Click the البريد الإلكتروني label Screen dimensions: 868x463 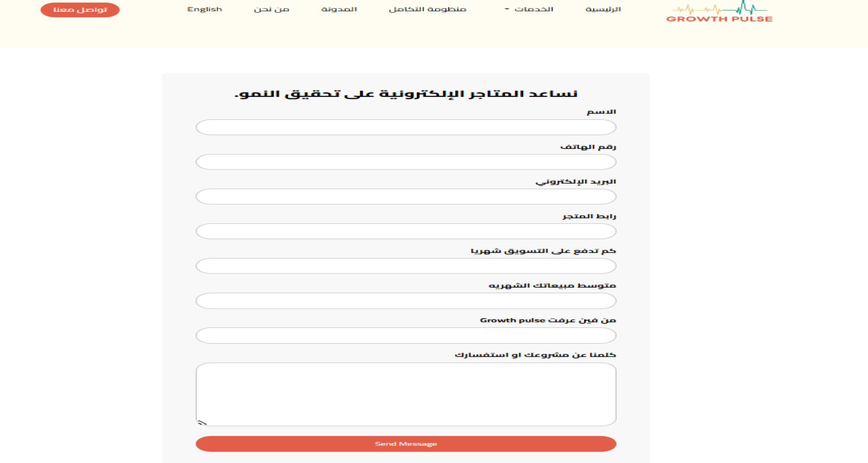(x=576, y=181)
